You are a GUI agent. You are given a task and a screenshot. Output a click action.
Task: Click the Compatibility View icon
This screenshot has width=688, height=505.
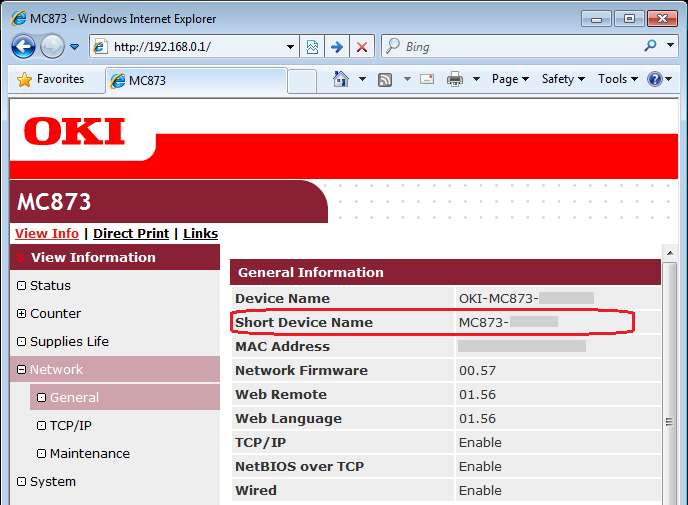(x=312, y=47)
